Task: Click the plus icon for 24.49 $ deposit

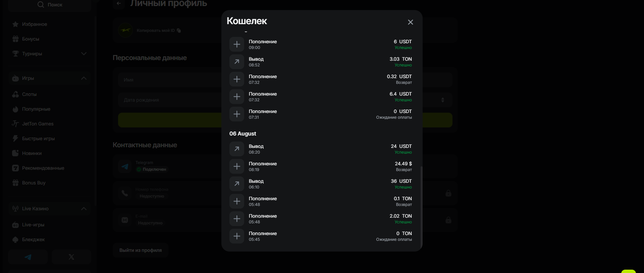Action: pyautogui.click(x=237, y=166)
